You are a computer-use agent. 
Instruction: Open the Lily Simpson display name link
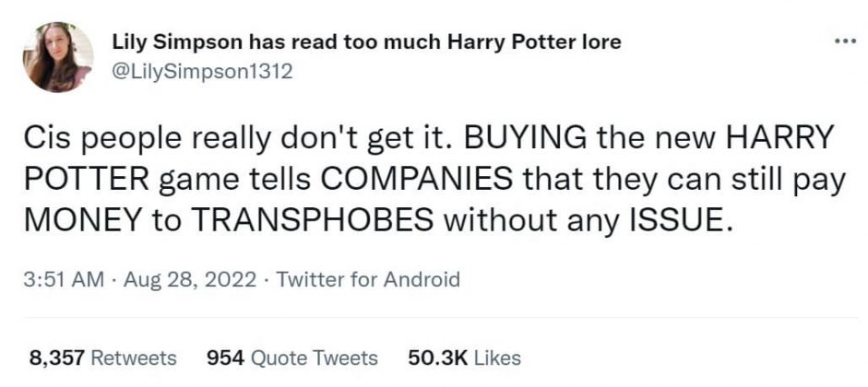pos(365,42)
